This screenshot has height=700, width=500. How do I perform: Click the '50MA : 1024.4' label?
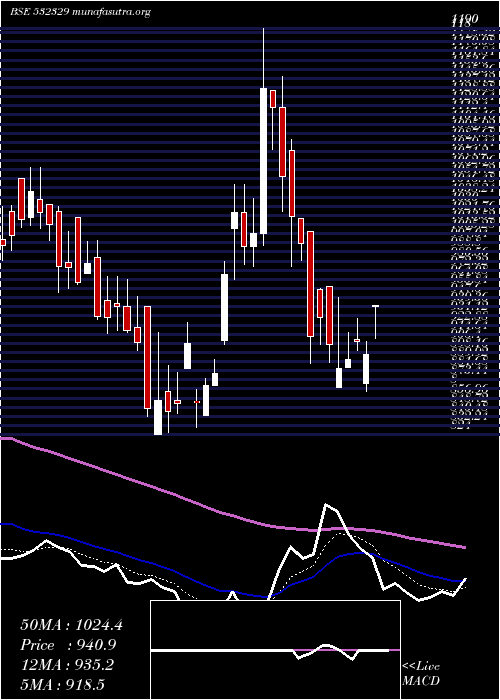(x=71, y=625)
